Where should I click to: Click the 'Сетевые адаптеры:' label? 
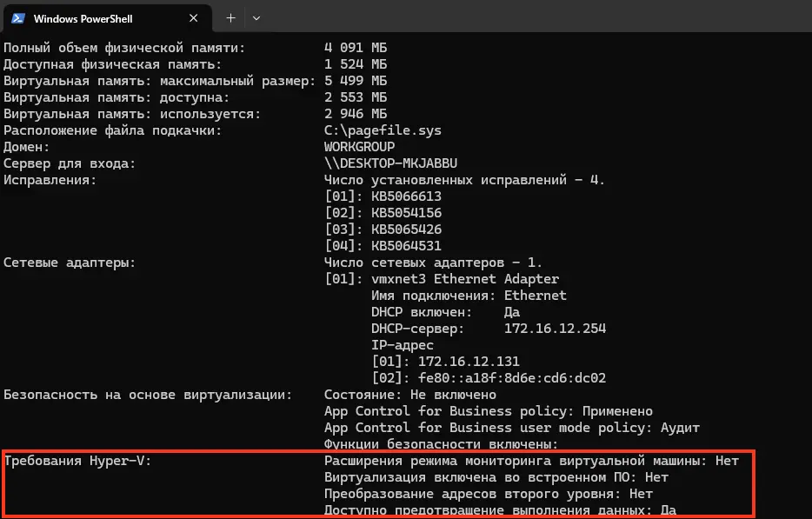pyautogui.click(x=70, y=263)
